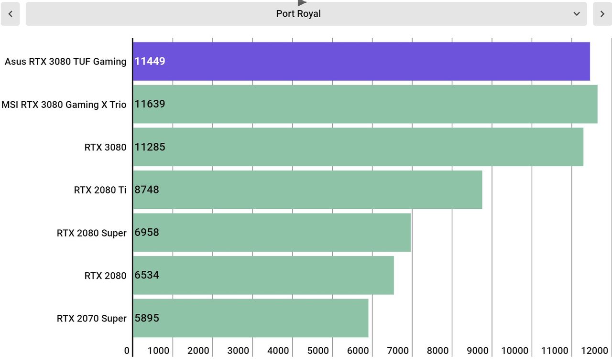Go to the next benchmark chart

coord(602,14)
